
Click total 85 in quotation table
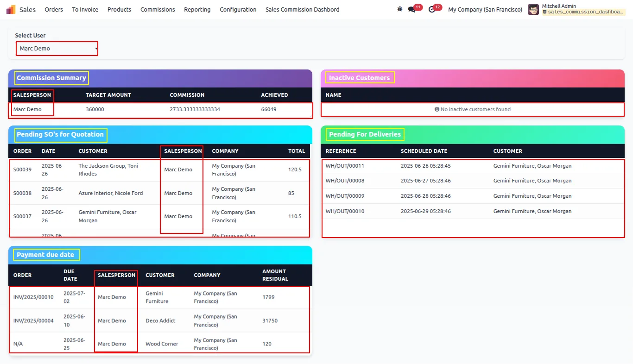[291, 193]
